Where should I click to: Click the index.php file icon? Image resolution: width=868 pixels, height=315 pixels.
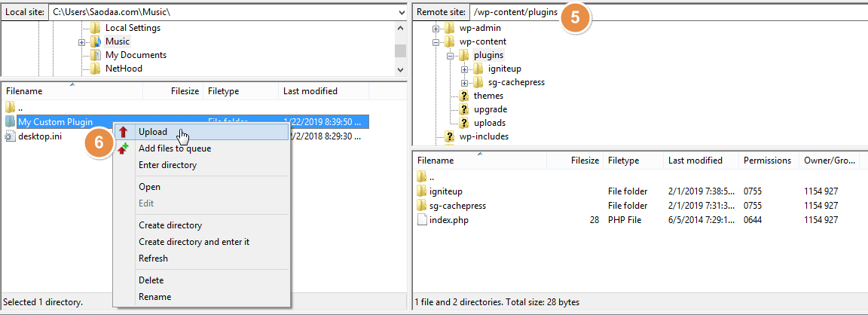point(422,220)
